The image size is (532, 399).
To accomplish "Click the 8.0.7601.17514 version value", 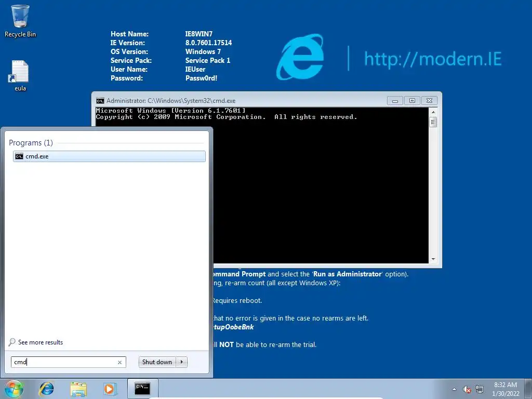I will [209, 43].
